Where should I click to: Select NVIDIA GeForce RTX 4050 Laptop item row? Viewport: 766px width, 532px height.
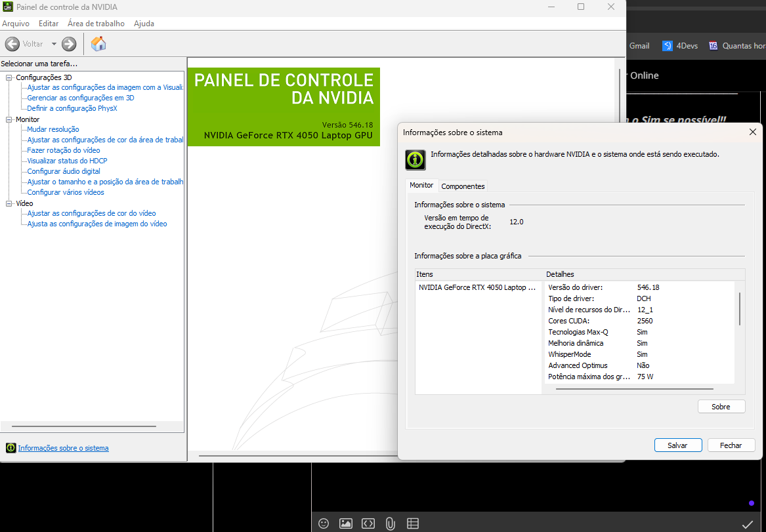click(478, 287)
